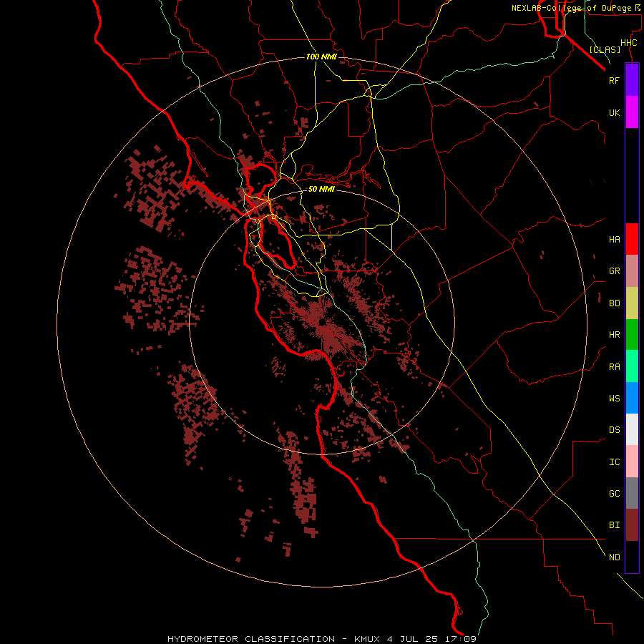
Task: Click the RA light green legend swatch
Action: pyautogui.click(x=632, y=366)
